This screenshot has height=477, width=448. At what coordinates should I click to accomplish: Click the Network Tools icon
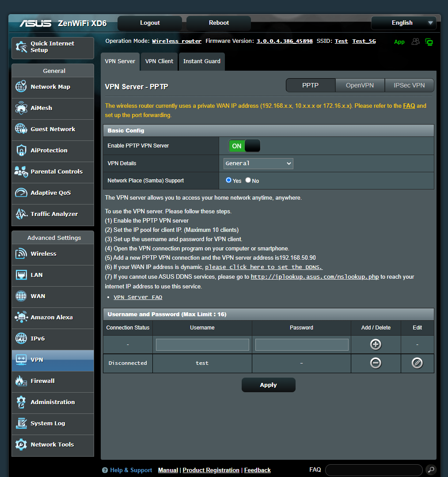click(21, 444)
